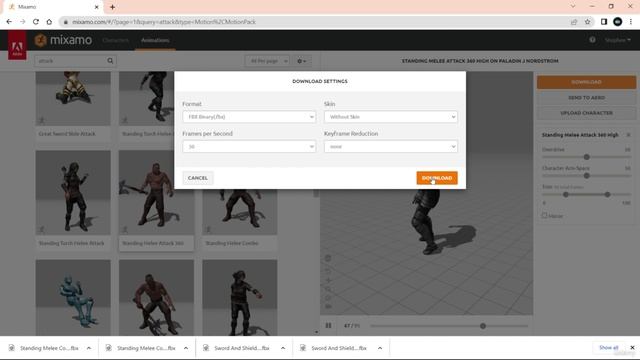Click the animation timeline scrubber handle

point(483,326)
